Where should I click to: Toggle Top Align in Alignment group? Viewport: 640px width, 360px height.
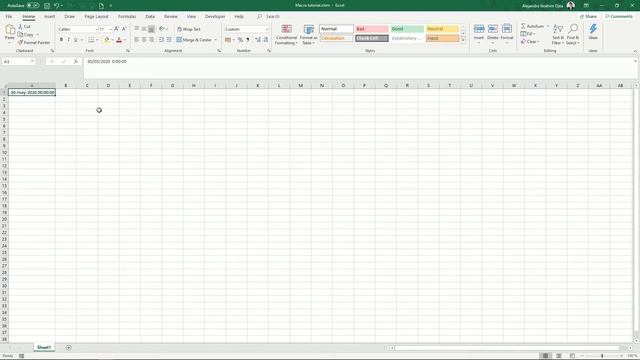coord(137,29)
